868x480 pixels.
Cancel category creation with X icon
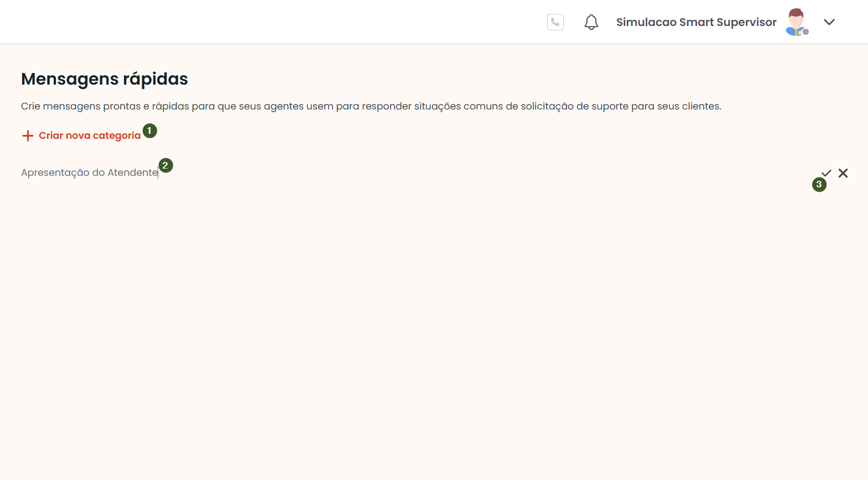[x=843, y=173]
